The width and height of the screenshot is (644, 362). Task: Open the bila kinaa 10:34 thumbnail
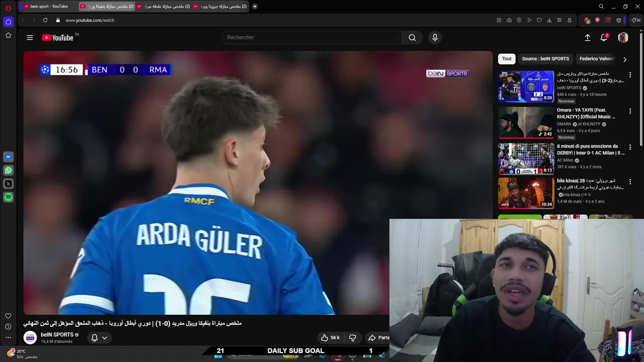[526, 193]
